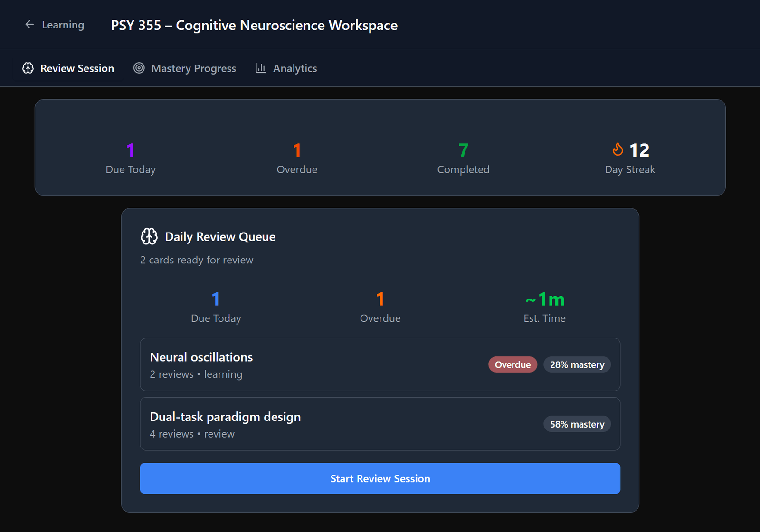This screenshot has height=532, width=760.
Task: Click the 58% mastery badge
Action: click(x=577, y=424)
